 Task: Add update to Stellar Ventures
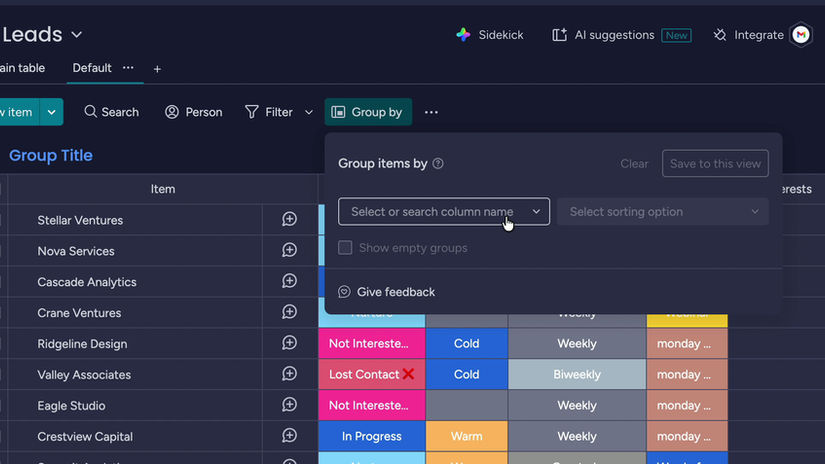[289, 219]
